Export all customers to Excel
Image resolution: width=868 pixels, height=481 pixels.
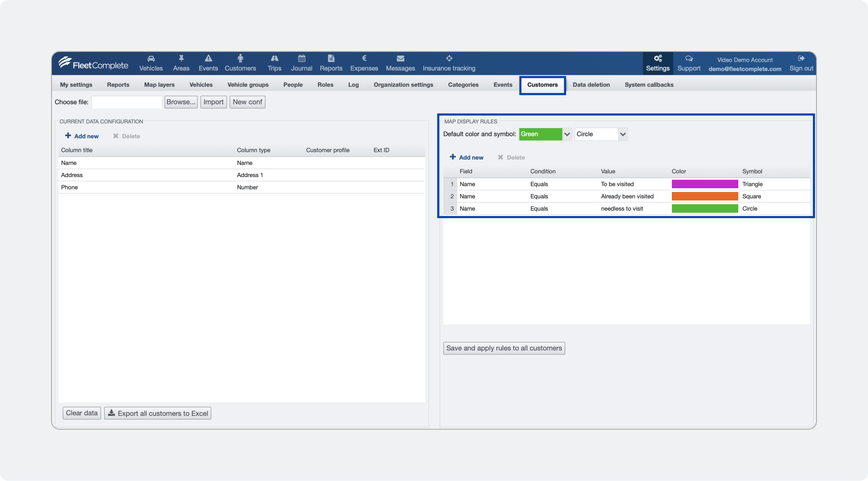tap(157, 413)
